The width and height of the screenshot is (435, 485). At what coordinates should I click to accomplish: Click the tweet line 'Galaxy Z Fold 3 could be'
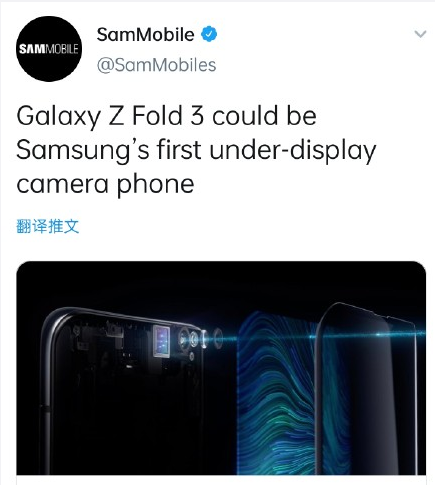166,116
